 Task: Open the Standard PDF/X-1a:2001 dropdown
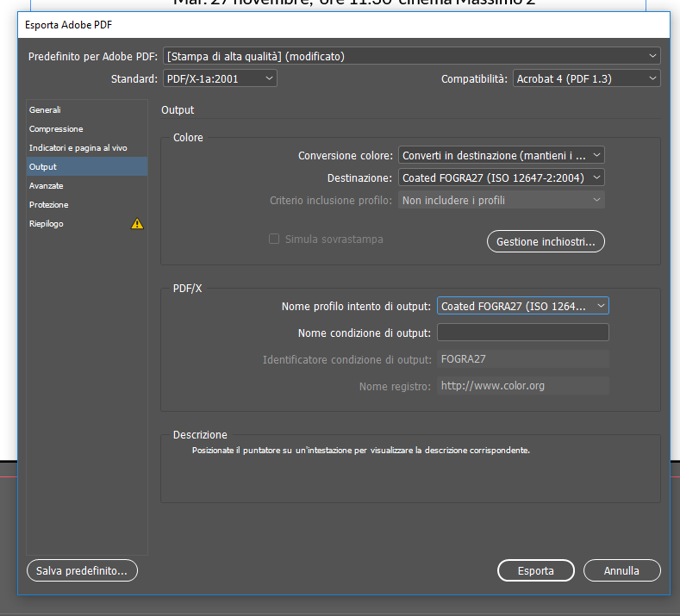(220, 79)
